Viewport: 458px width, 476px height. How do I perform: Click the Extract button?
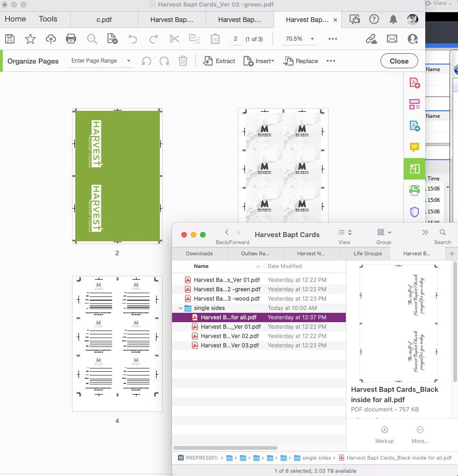click(x=219, y=61)
